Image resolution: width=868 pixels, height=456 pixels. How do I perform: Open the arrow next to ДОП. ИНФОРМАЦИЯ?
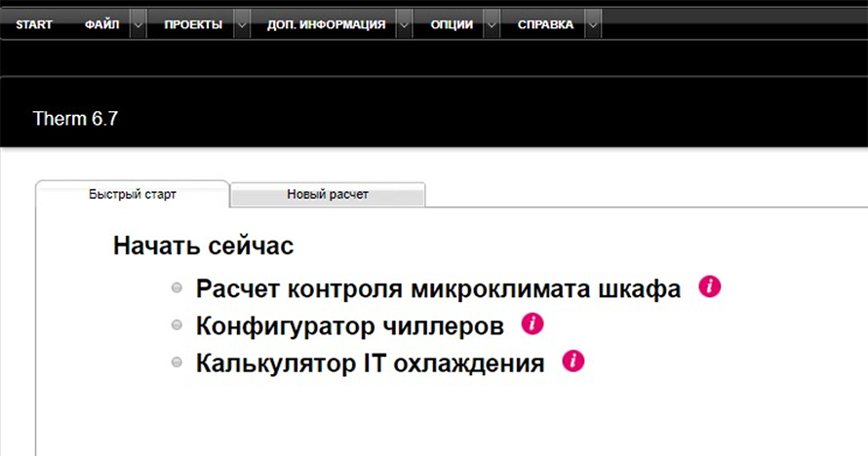[404, 25]
